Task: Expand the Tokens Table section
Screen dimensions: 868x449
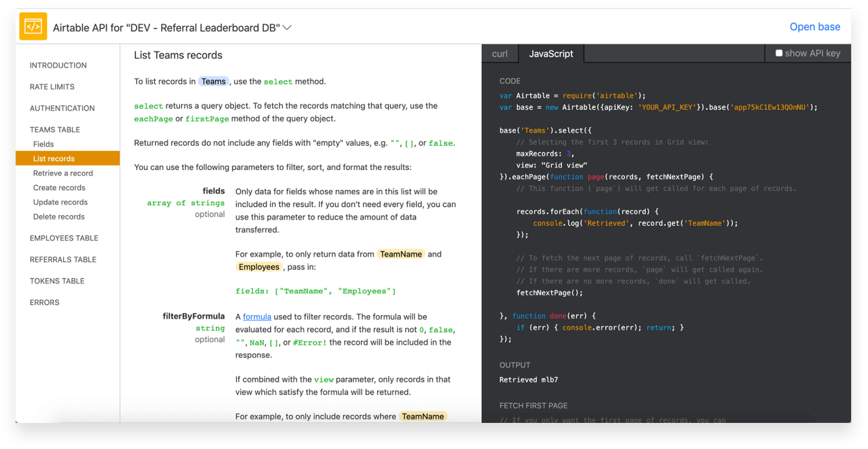Action: tap(57, 281)
